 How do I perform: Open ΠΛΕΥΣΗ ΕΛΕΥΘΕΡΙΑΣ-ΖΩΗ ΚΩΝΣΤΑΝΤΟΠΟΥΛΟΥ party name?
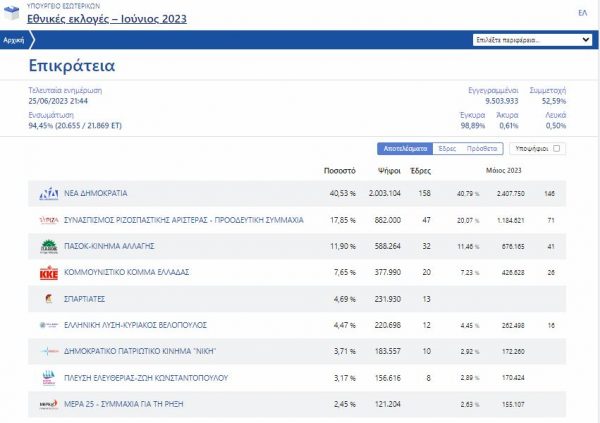pyautogui.click(x=146, y=378)
